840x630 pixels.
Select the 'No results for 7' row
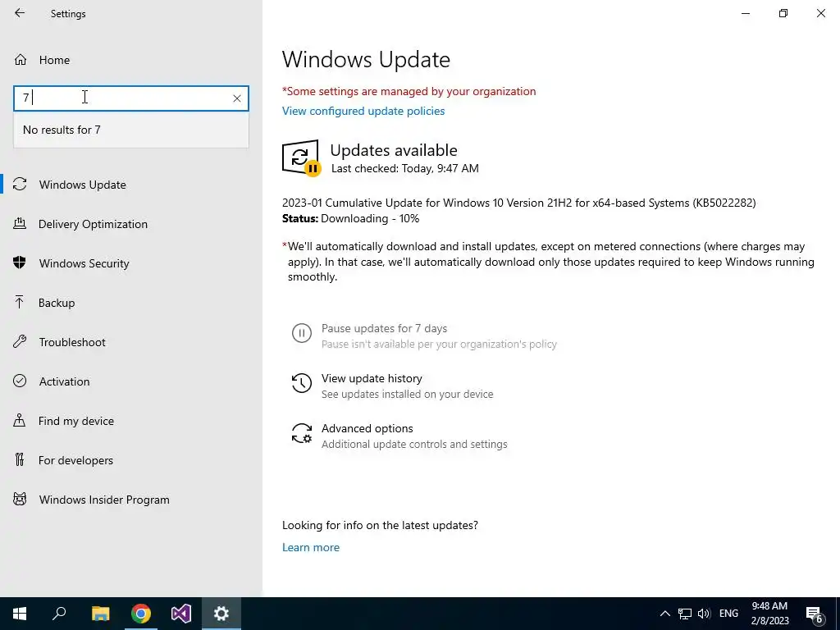point(131,130)
